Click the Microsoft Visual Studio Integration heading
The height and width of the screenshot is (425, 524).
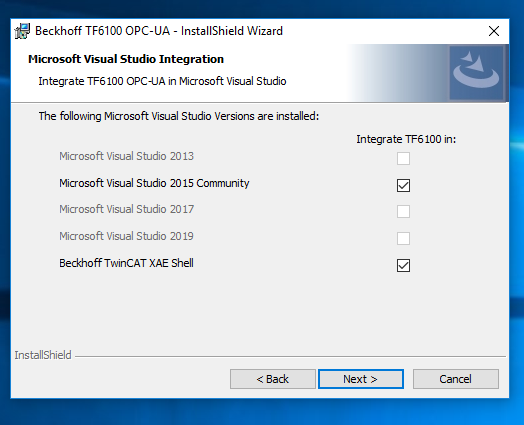pyautogui.click(x=126, y=59)
